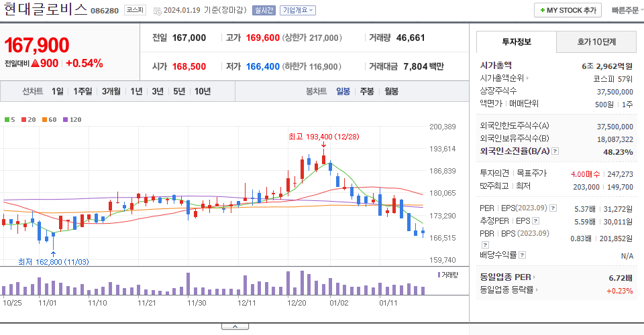Screen dimensions: 644x335
Task: Select the 일봉 daily candle chart
Action: coord(343,91)
